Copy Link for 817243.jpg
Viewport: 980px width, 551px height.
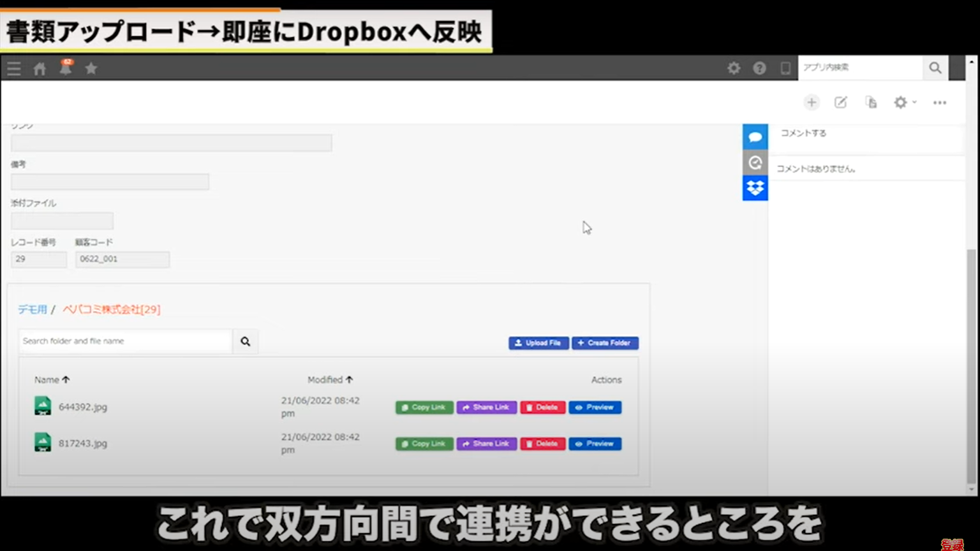(x=424, y=444)
